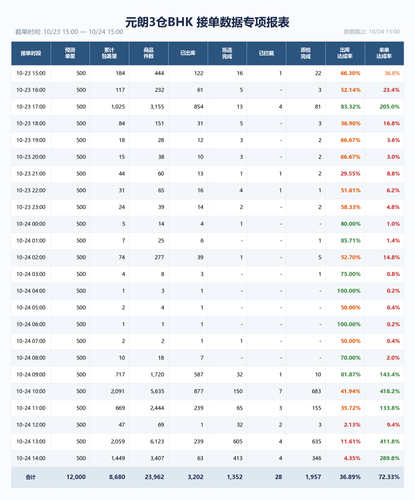Screen dimensions: 415x500
Task: Click the 58.33% rate cell
Action: [x=351, y=207]
